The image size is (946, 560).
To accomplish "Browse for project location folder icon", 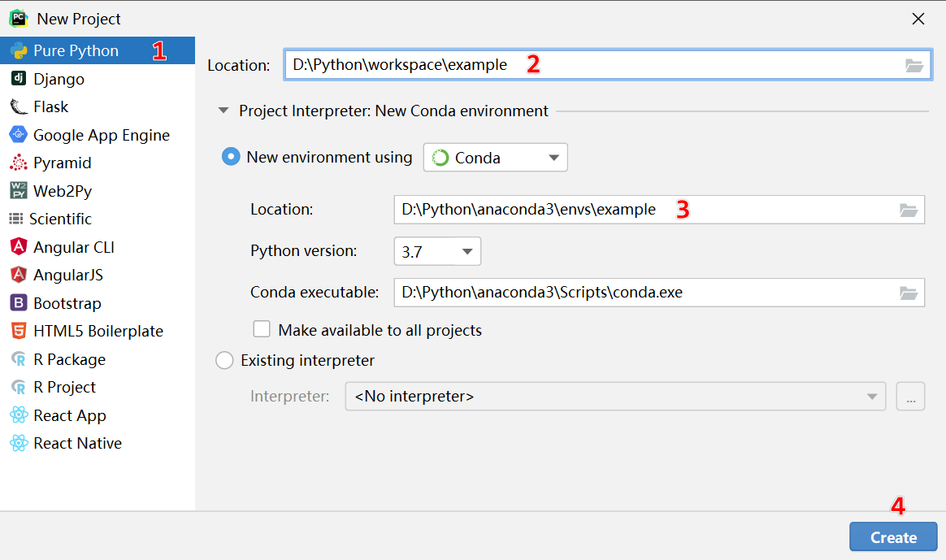I will click(914, 65).
